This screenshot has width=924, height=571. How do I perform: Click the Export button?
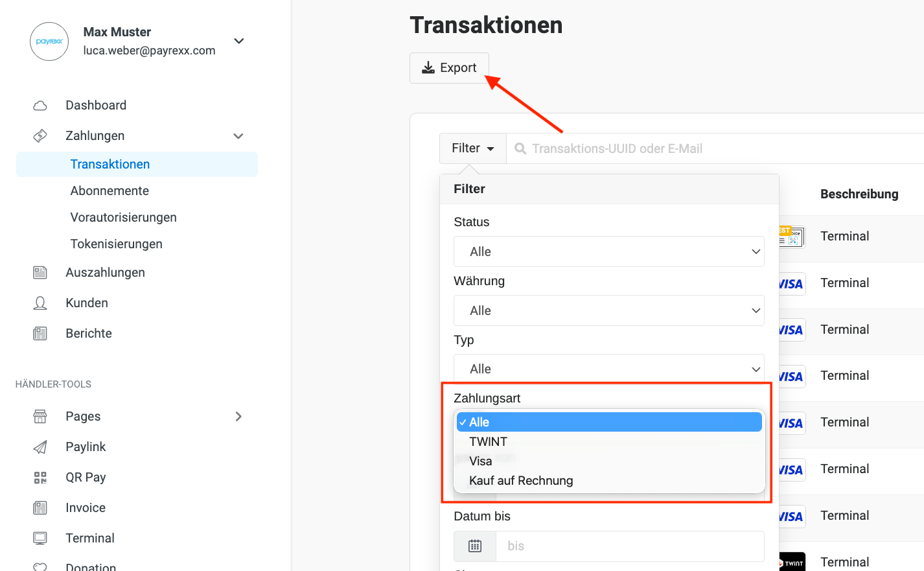coord(449,68)
